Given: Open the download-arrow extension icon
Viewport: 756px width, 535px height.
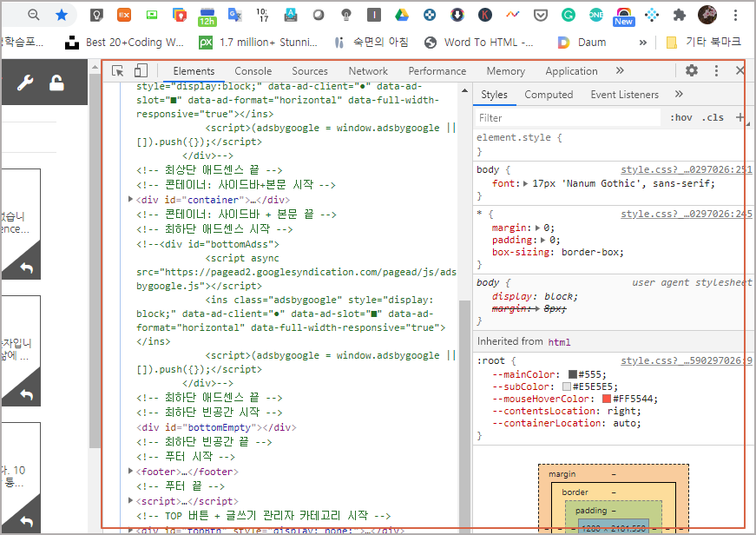Looking at the screenshot, I should coord(457,15).
